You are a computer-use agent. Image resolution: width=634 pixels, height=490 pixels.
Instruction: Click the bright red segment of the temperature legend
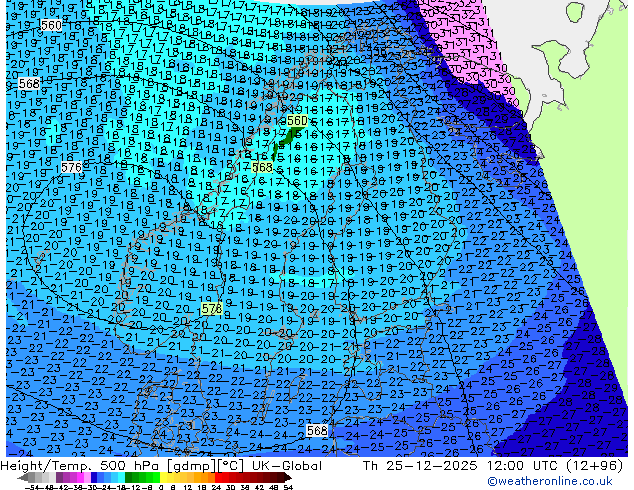pos(218,477)
